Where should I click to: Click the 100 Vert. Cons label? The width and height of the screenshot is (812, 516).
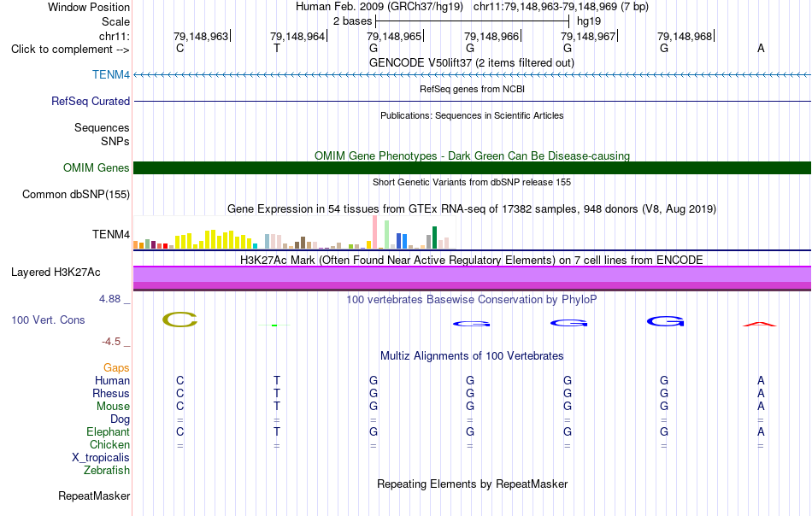coord(48,320)
